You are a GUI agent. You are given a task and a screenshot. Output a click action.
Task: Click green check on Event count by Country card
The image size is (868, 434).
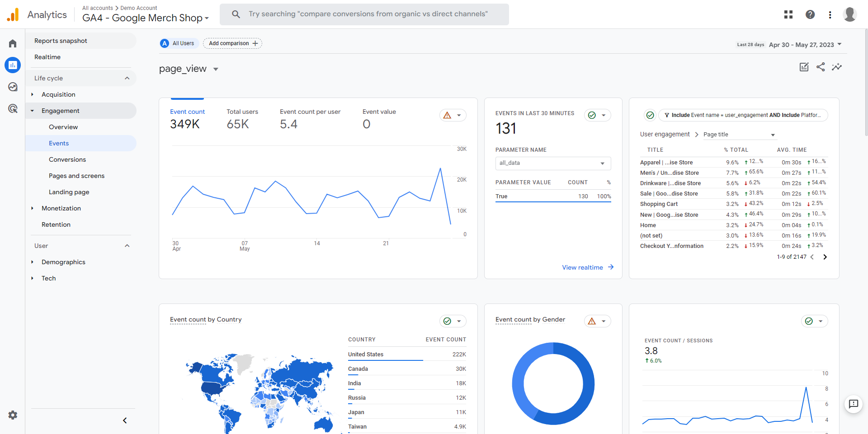point(447,321)
